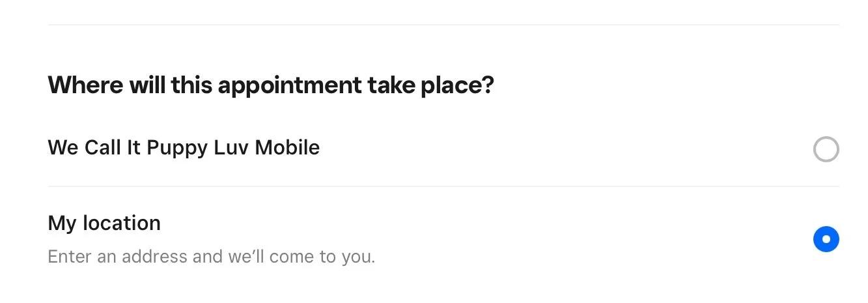Select the We Call It Puppy Luv Mobile radio button

pyautogui.click(x=826, y=149)
